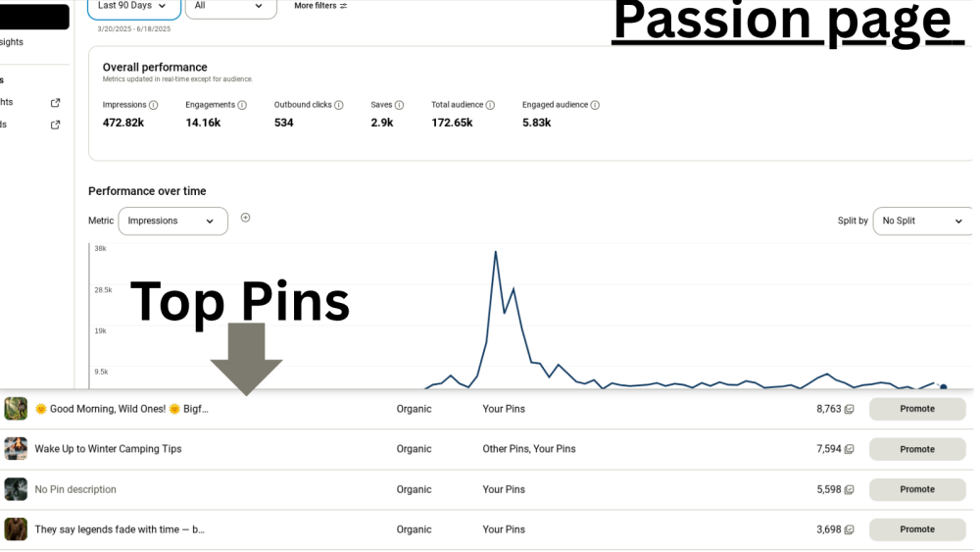Click the add metric plus icon
The image size is (980, 552).
pos(246,218)
